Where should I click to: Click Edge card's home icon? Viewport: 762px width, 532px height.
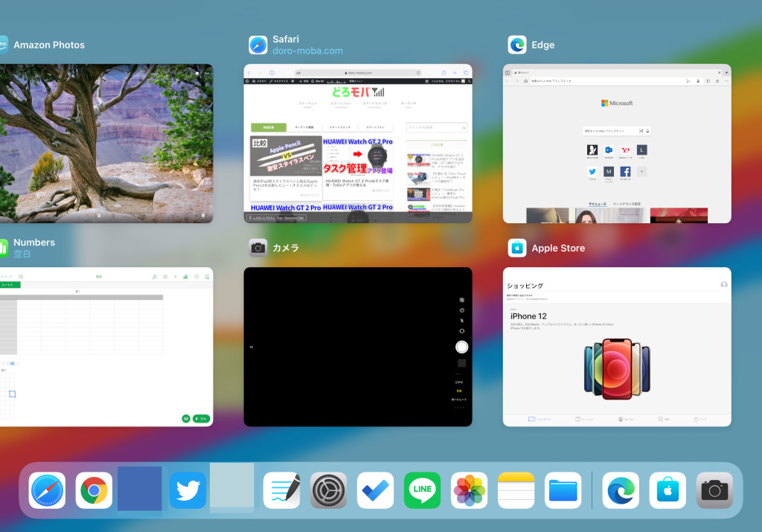tap(525, 81)
